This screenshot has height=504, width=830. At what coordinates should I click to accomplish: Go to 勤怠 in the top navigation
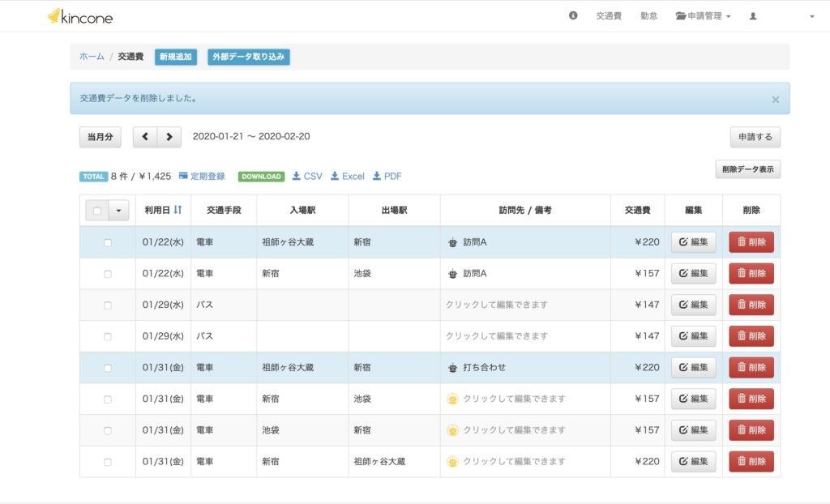point(648,16)
